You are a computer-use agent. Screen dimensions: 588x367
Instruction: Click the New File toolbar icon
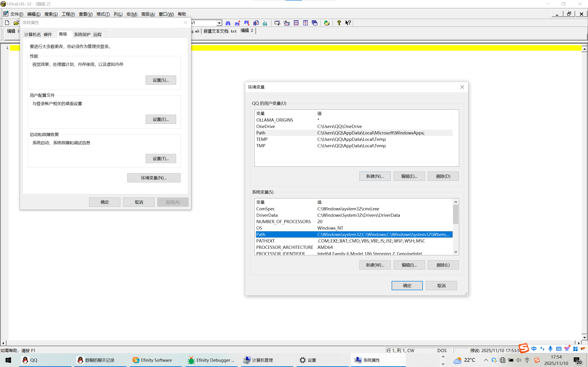(7, 23)
